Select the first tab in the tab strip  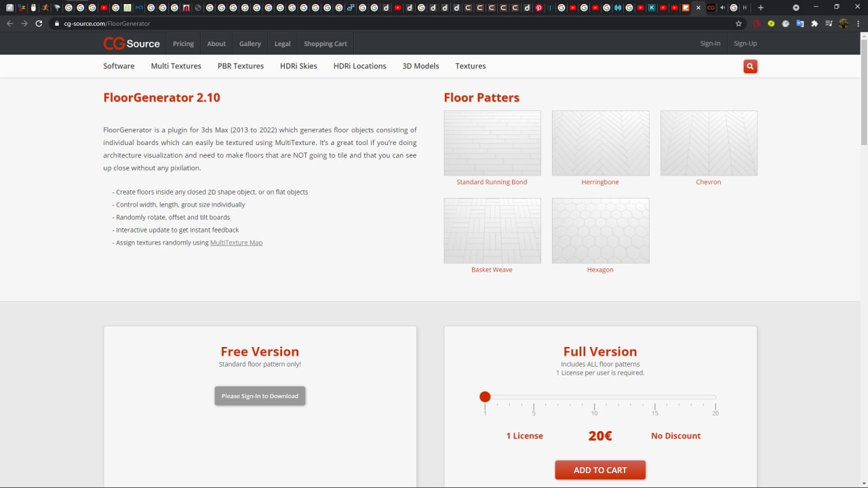pyautogui.click(x=9, y=7)
